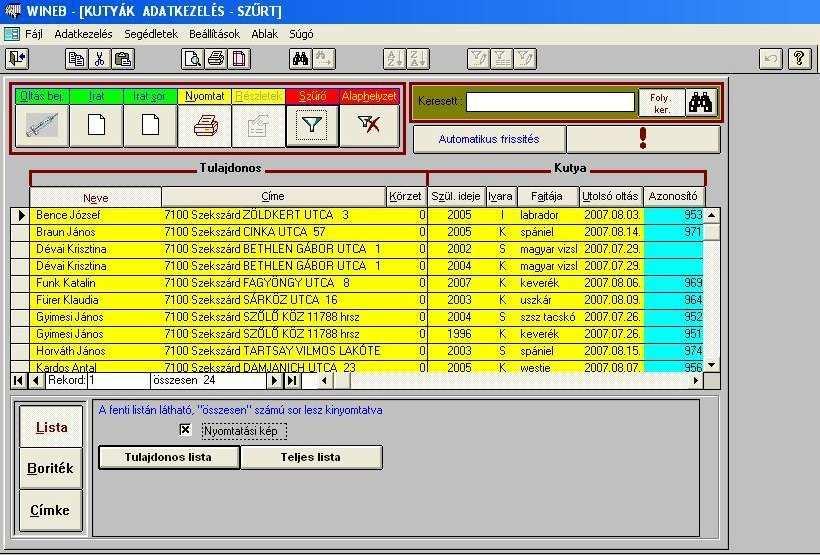Click the table's vertical scrollbar down arrow
The width and height of the screenshot is (820, 555).
[x=712, y=365]
